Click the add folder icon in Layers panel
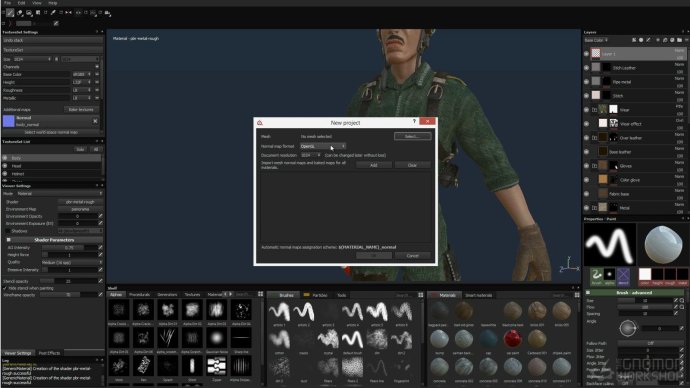Image resolution: width=690 pixels, height=388 pixels. pos(679,40)
